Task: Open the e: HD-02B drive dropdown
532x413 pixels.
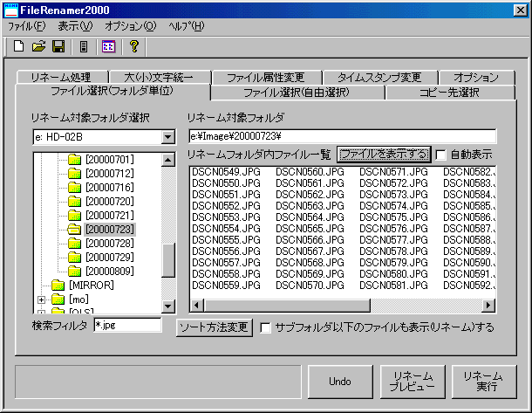Action: (168, 137)
